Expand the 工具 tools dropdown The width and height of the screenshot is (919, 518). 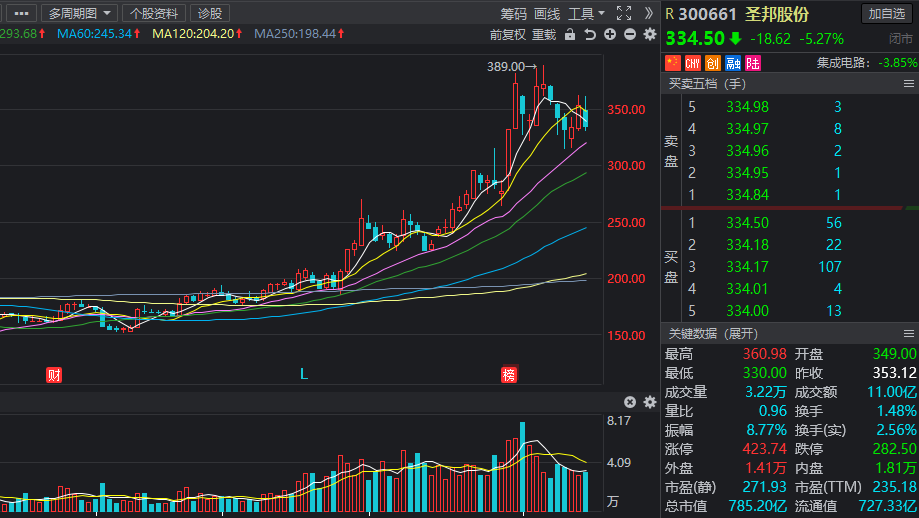click(x=586, y=13)
